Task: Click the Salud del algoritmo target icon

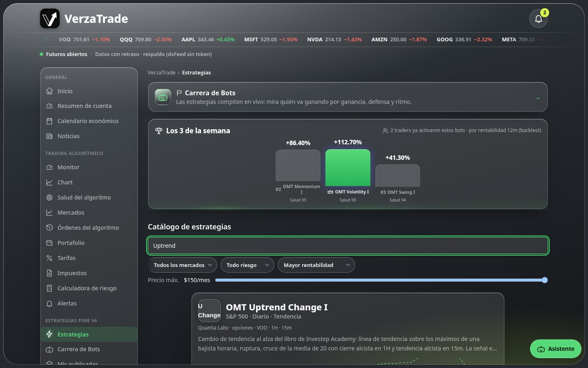Action: coord(49,197)
